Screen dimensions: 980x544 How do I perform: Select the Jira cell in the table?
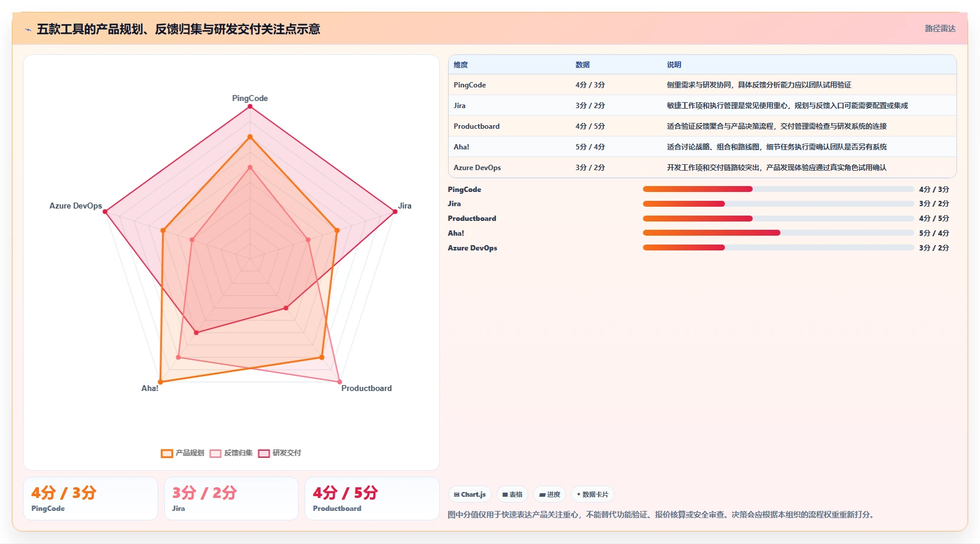(x=459, y=106)
